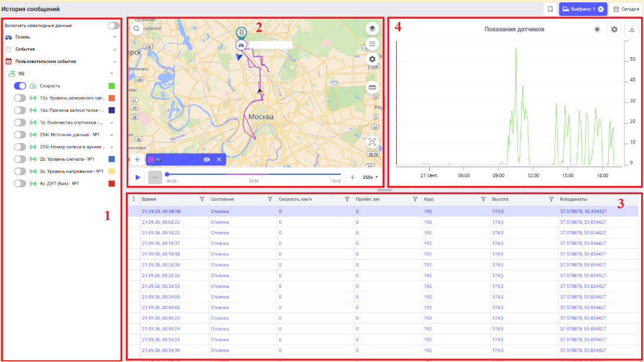Filter the Скорость, км/ч column
644x362 pixels.
tap(347, 200)
